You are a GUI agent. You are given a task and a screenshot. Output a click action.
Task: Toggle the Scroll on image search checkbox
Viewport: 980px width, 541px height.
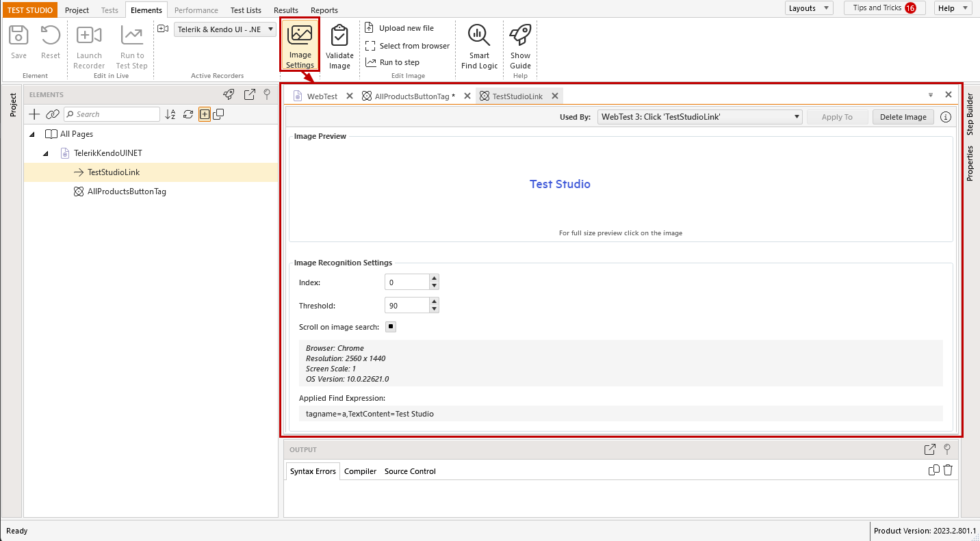tap(391, 327)
